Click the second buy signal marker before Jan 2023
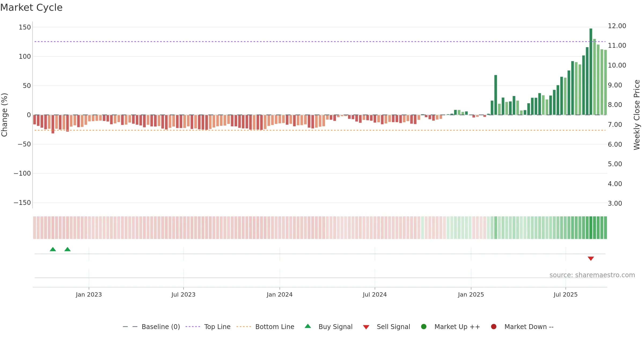644x362 pixels. click(68, 249)
